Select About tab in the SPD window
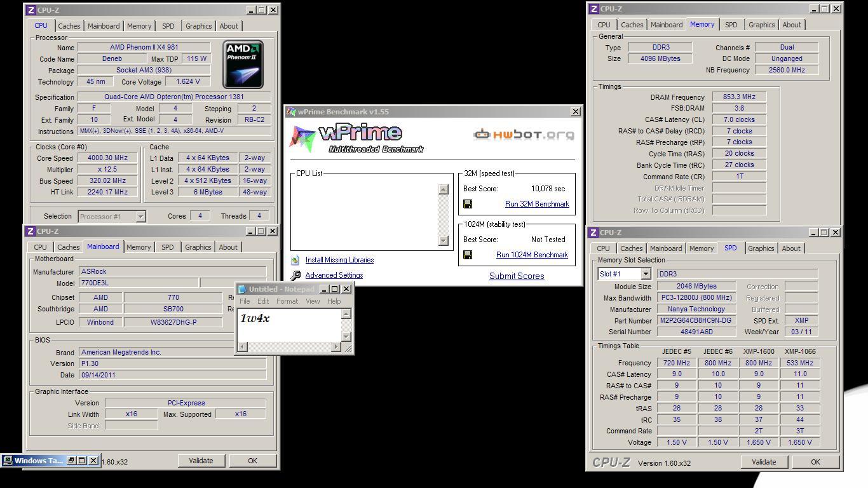868x488 pixels. (x=791, y=248)
